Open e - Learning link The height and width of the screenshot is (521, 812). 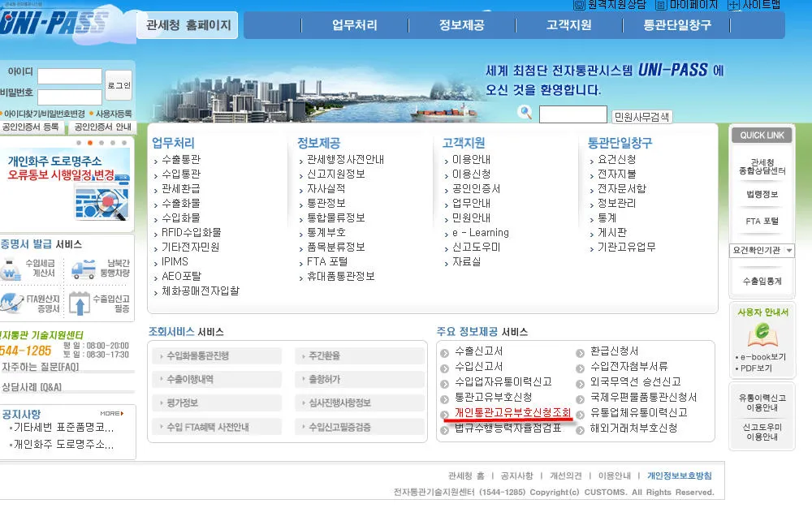(x=481, y=232)
